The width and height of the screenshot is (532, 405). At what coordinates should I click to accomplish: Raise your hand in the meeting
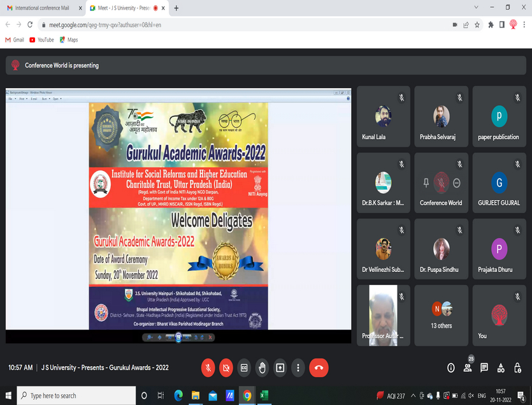point(262,367)
